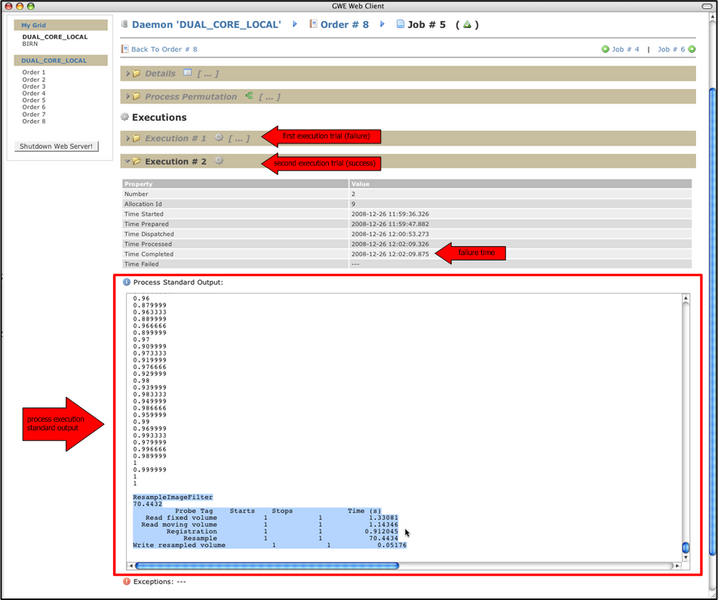Click the red Exceptions warning icon
This screenshot has height=600, width=718.
(x=126, y=581)
